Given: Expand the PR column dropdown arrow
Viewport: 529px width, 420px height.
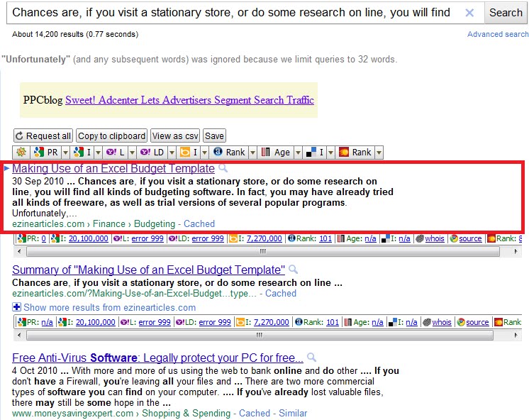Looking at the screenshot, I should [x=65, y=153].
